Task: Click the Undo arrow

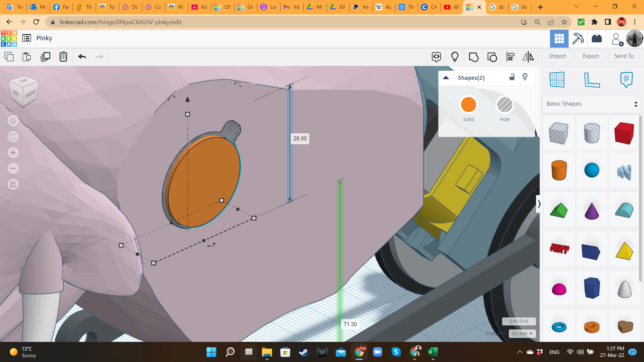Action: (x=82, y=57)
